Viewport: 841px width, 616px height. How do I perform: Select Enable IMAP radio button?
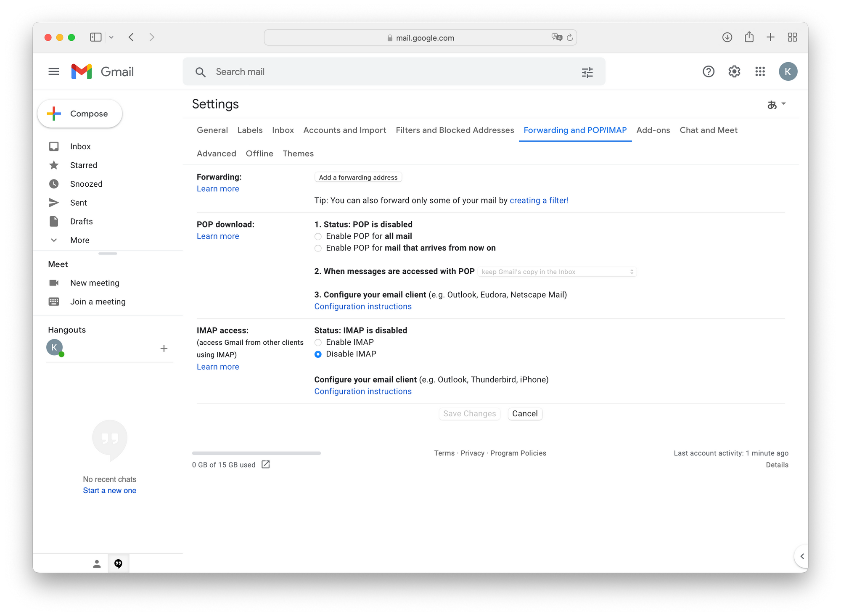[x=318, y=342]
